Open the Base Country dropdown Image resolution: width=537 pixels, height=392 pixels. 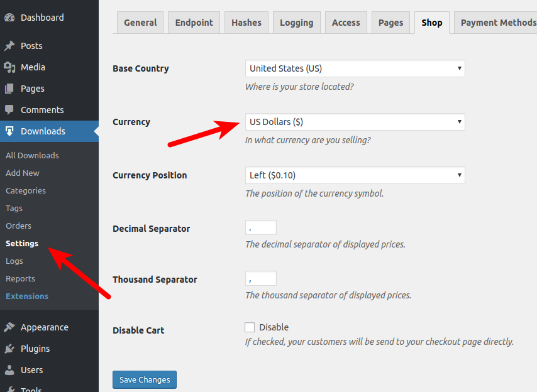[x=355, y=68]
